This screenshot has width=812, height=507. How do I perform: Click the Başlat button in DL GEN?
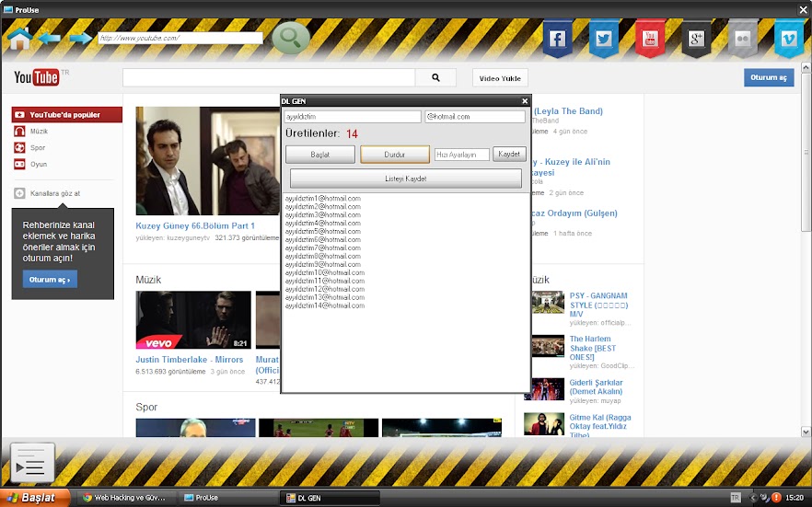320,155
